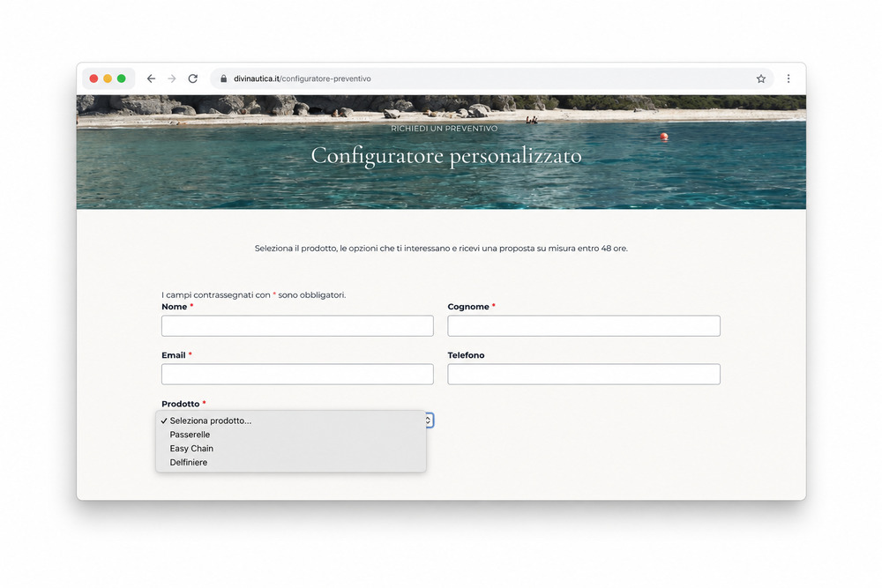Focus the Nome input field
This screenshot has height=588, width=882.
click(x=297, y=326)
